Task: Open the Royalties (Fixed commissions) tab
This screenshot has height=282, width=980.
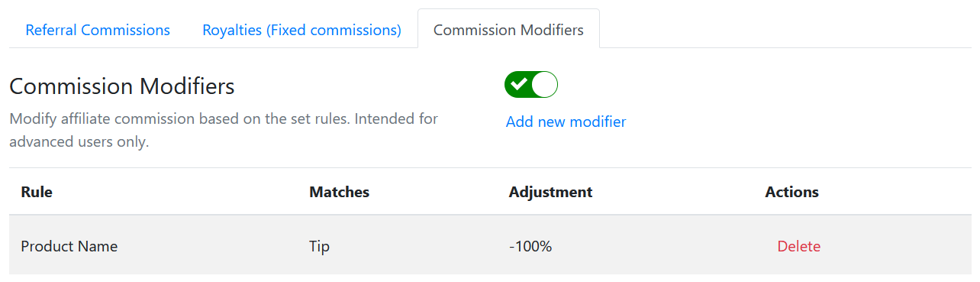Action: coord(301,30)
